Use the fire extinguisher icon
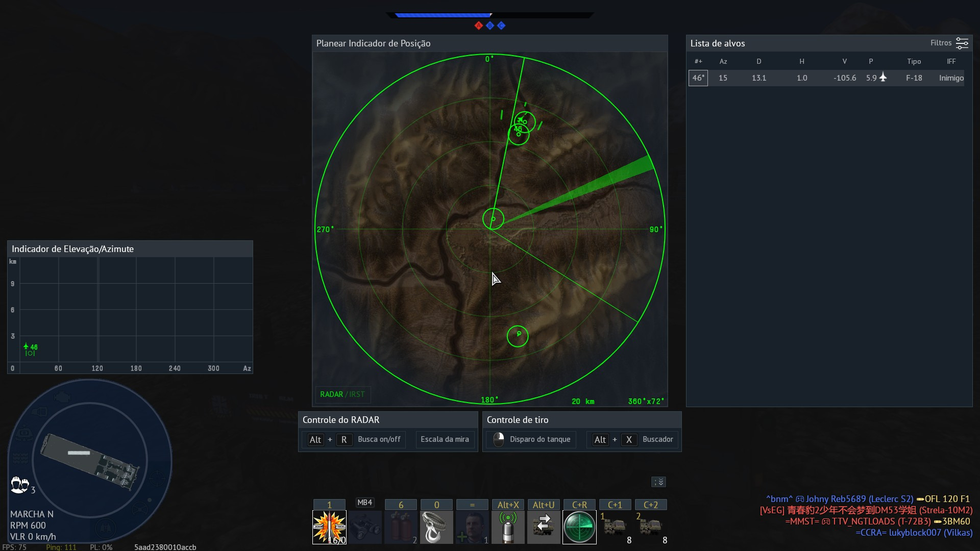 (401, 527)
